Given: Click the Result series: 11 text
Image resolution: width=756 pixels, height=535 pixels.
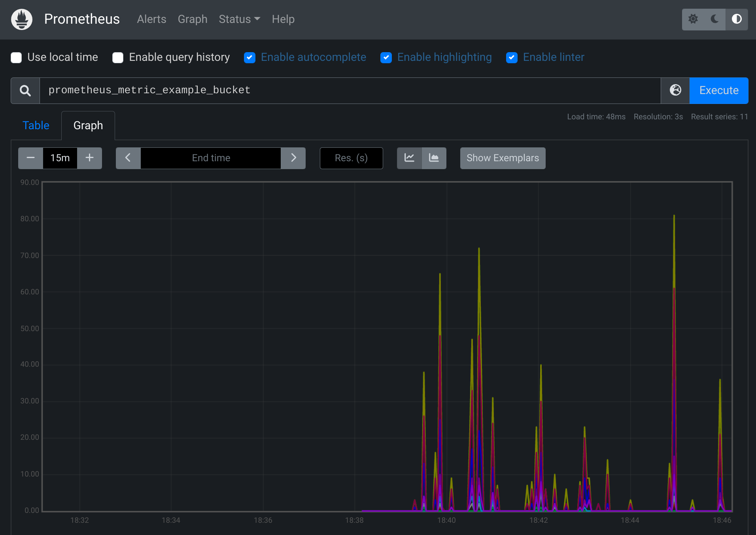Looking at the screenshot, I should pos(719,117).
